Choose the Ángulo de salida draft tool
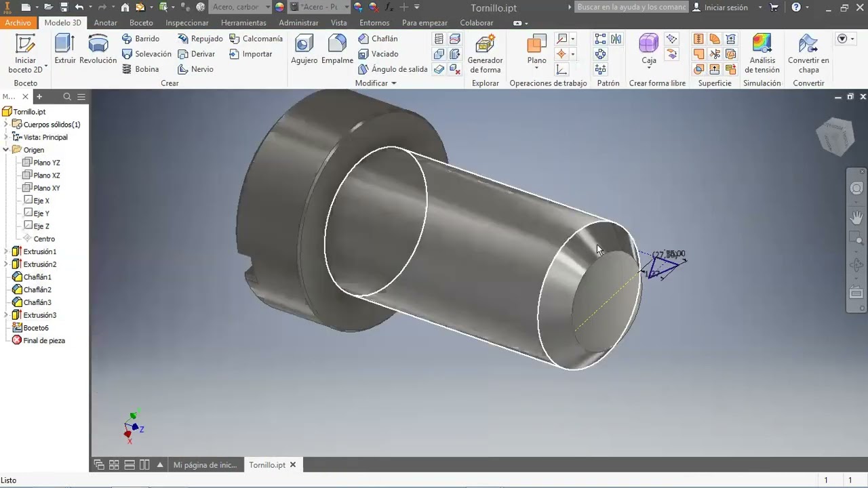This screenshot has width=868, height=488. (393, 69)
